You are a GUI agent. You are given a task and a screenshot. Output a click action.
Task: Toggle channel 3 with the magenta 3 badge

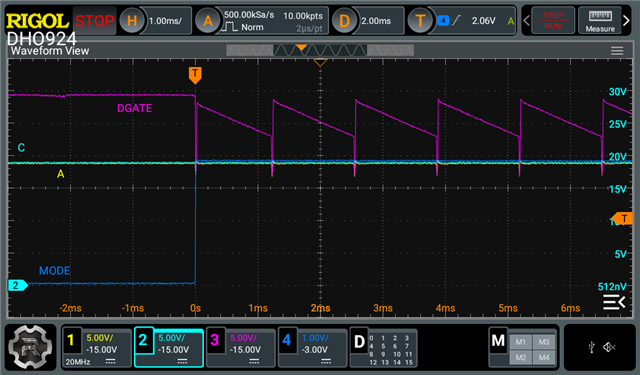(x=214, y=340)
